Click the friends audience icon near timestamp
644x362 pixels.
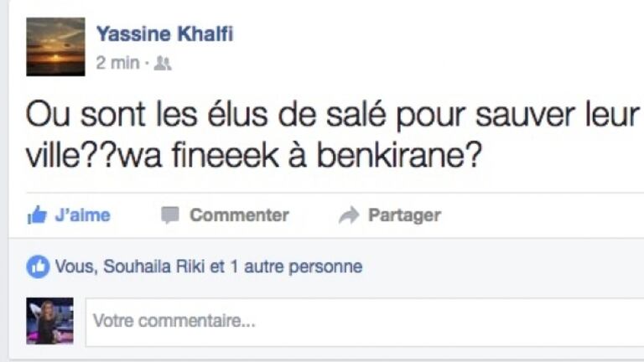pos(163,63)
